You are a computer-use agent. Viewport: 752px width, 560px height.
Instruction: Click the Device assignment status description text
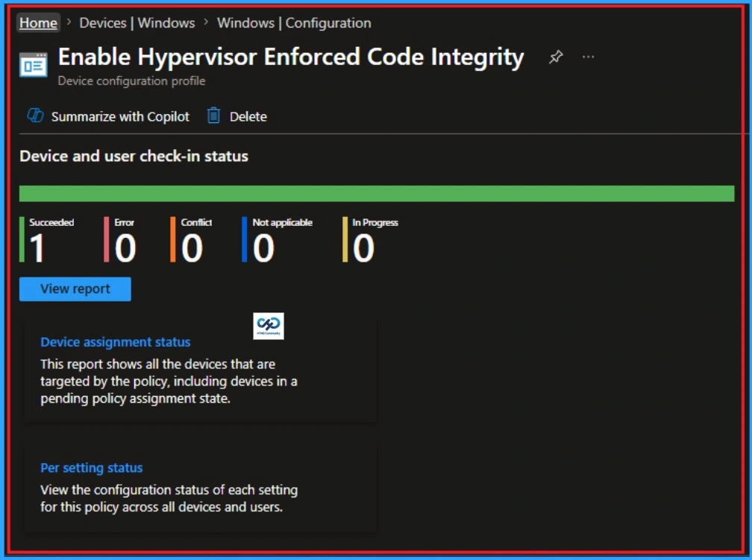tap(169, 381)
